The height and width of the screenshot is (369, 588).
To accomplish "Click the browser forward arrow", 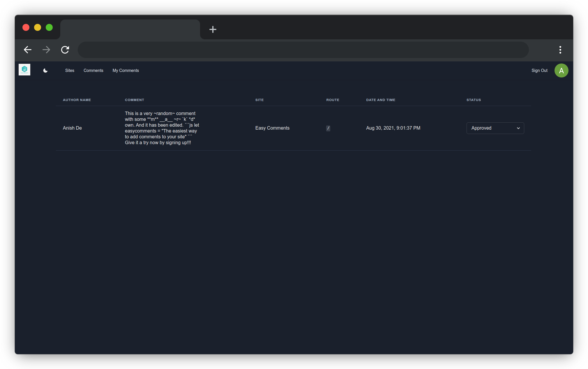I will [46, 50].
